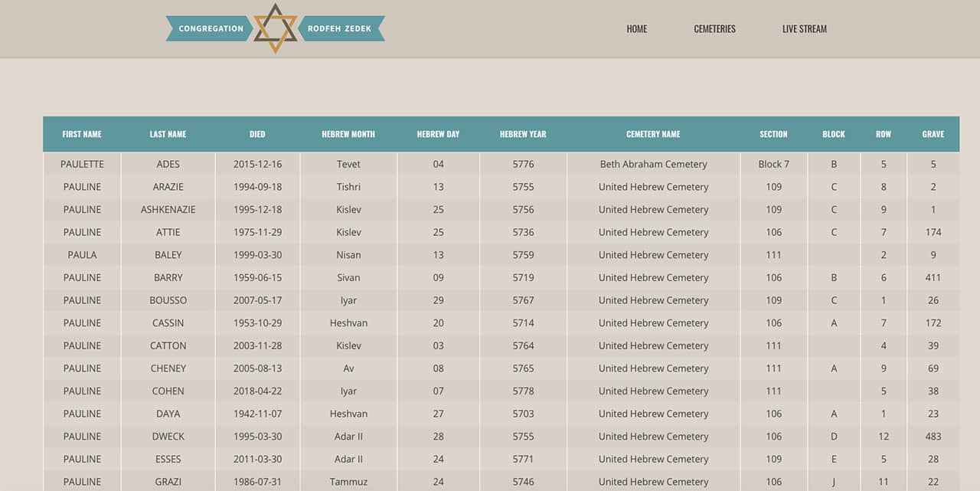This screenshot has width=980, height=491.
Task: Open the Cemeteries menu item
Action: pos(714,29)
